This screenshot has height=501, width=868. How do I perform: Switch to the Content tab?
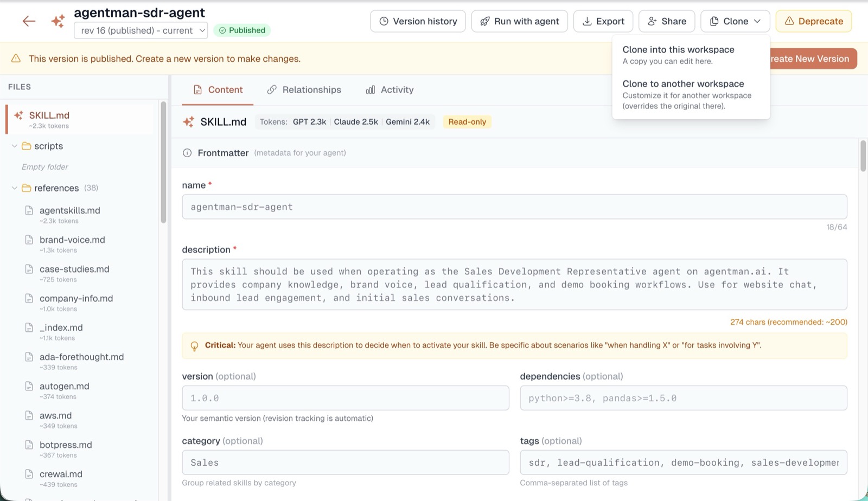(x=218, y=90)
